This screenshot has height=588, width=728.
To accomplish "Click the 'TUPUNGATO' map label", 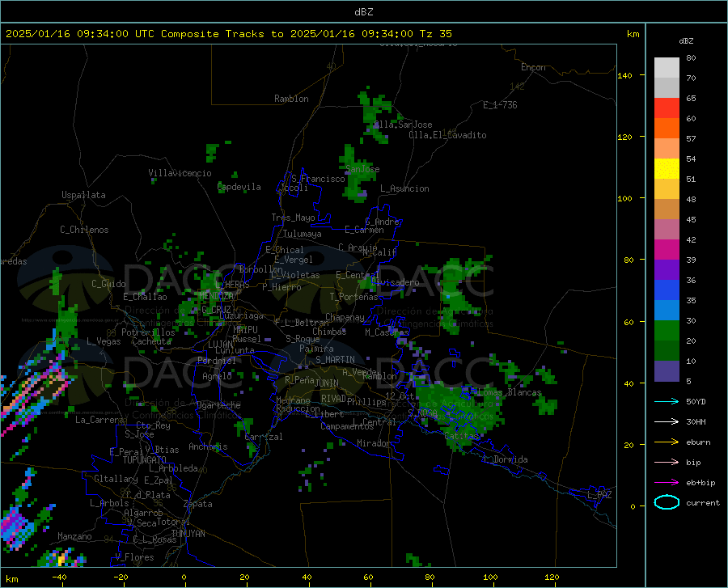I will (145, 460).
